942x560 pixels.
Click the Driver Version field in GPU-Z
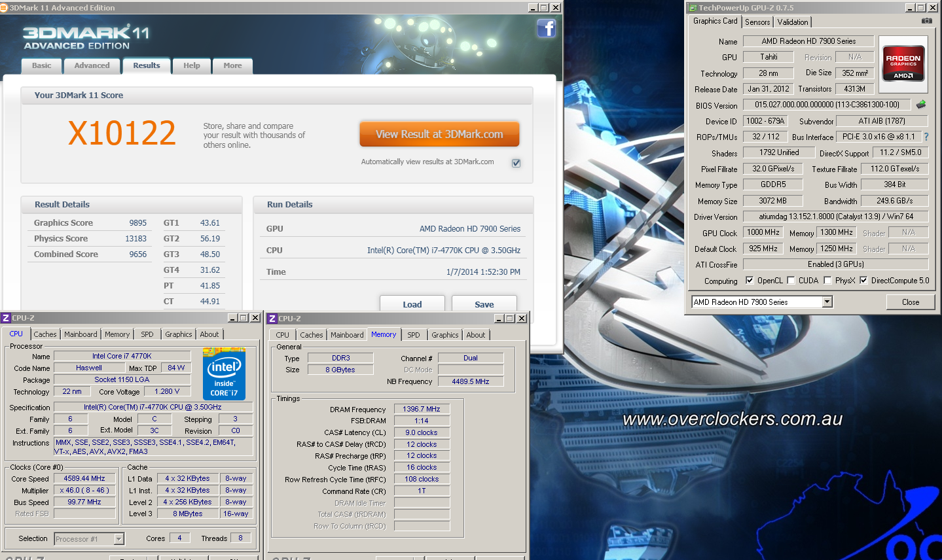point(836,217)
